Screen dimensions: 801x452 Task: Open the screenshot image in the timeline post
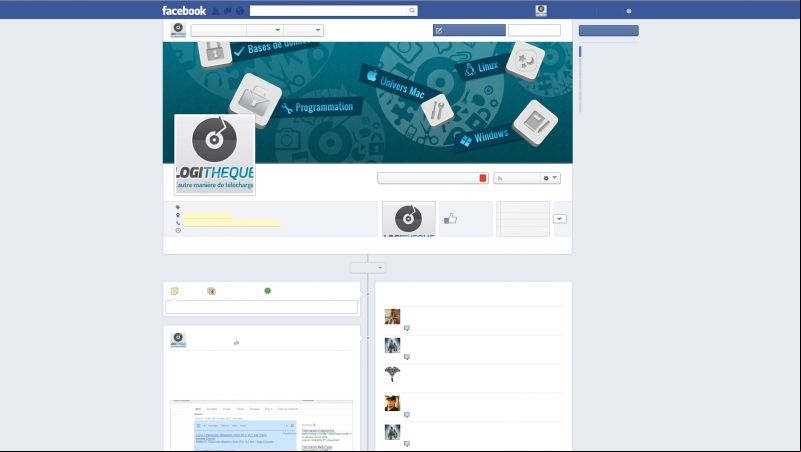(262, 425)
